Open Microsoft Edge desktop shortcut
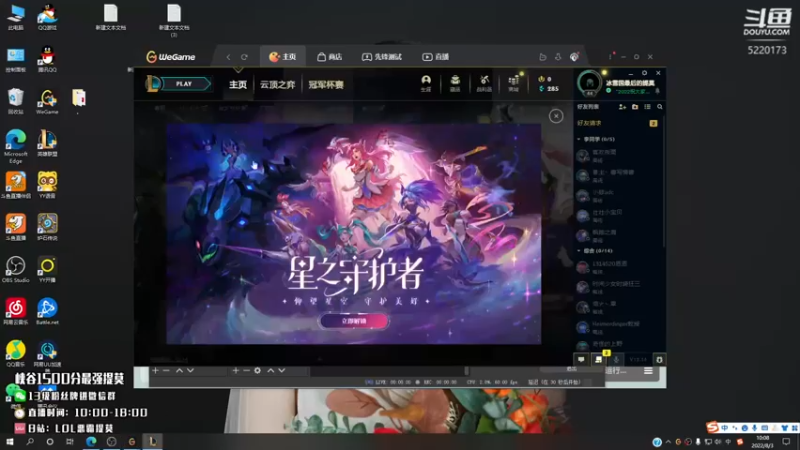Screen dimensions: 800x450 tap(16, 146)
